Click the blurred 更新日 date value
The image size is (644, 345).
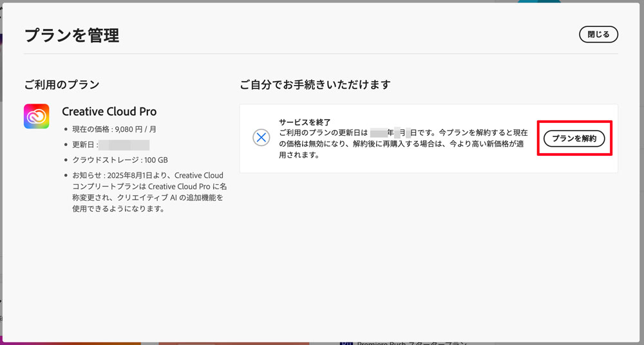[x=124, y=145]
